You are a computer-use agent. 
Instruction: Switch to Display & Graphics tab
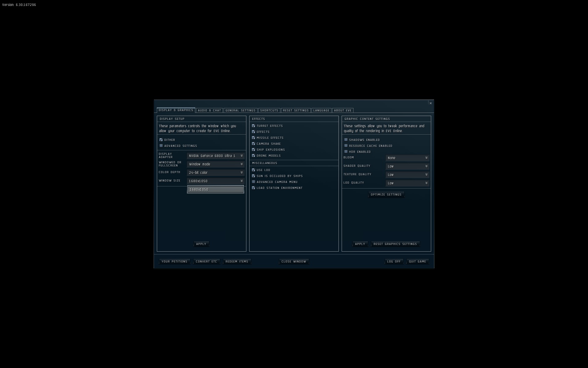coord(176,110)
